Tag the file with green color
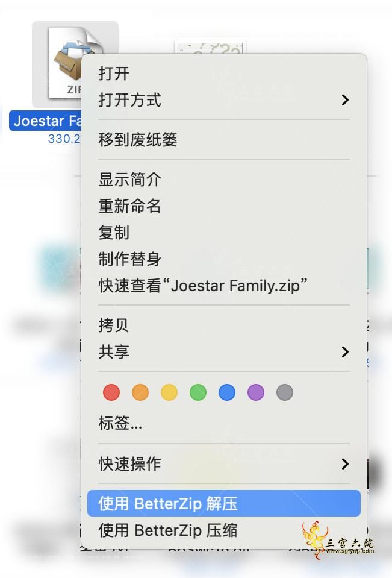Screen dimensions: 392x578 pos(198,392)
